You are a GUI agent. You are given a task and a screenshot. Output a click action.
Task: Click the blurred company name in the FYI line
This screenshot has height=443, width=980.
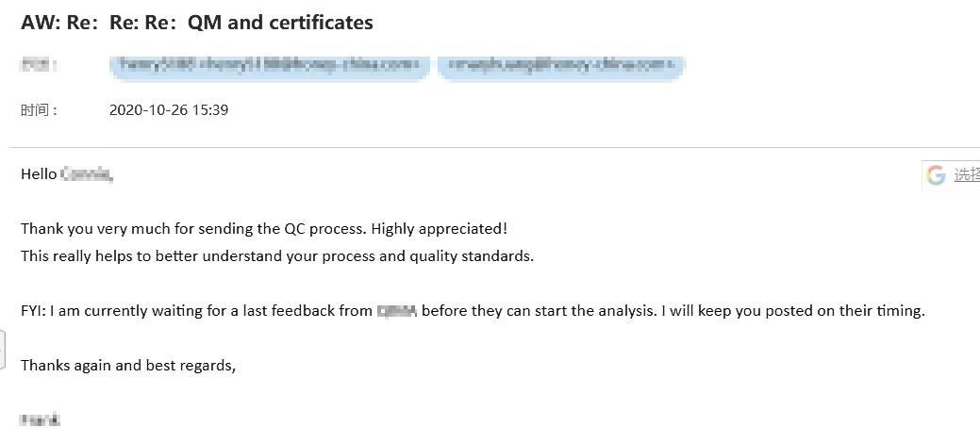[x=397, y=310]
